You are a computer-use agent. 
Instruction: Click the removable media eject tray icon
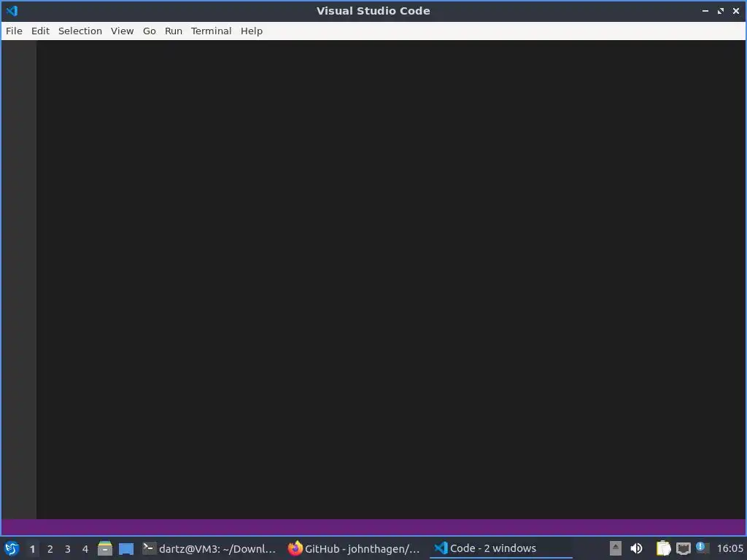[616, 548]
